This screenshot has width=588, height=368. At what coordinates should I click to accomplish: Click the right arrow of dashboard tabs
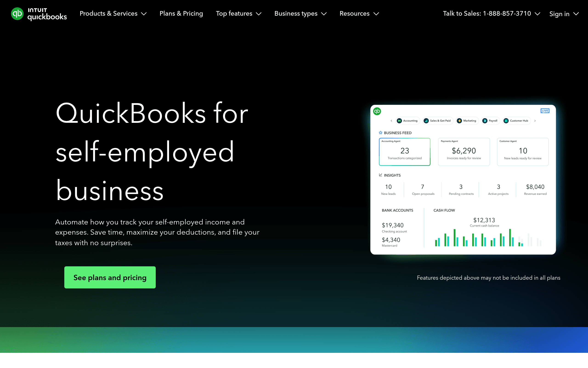click(535, 121)
